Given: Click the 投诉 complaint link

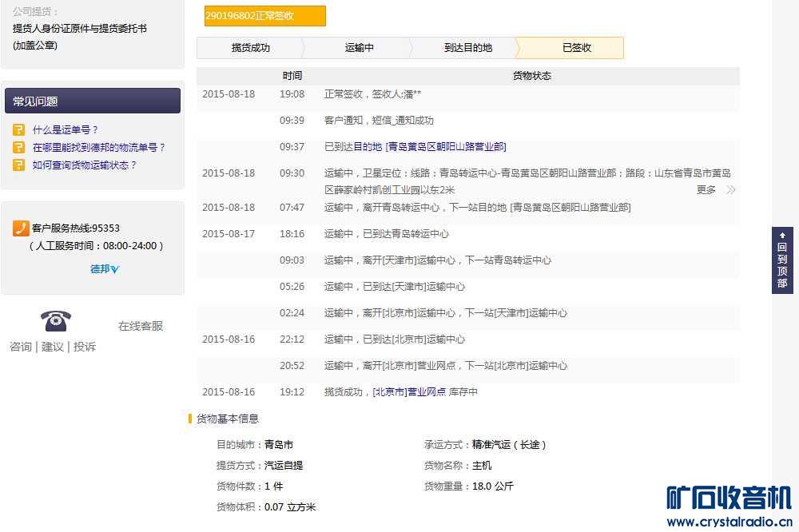Looking at the screenshot, I should (85, 347).
